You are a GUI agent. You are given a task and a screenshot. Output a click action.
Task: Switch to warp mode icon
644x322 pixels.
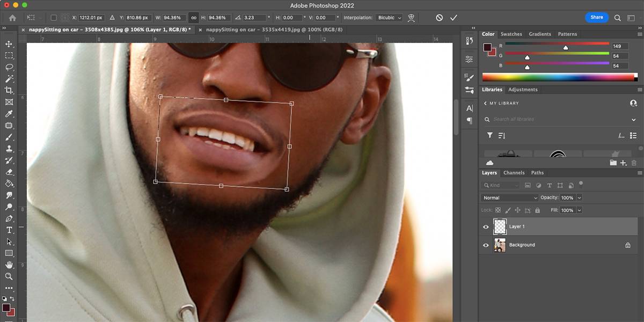tap(411, 18)
